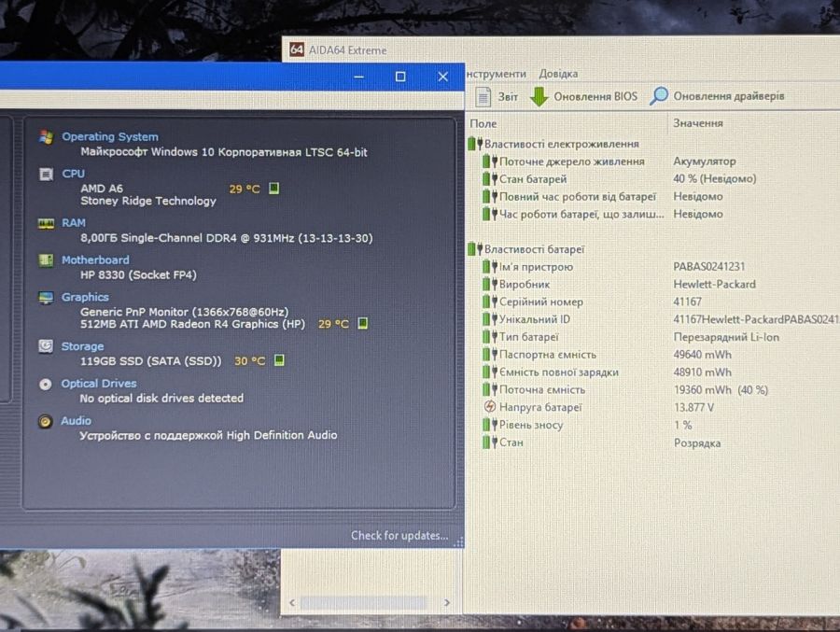Click icon beside Серійний номер row
Image resolution: width=840 pixels, height=632 pixels.
coord(490,302)
